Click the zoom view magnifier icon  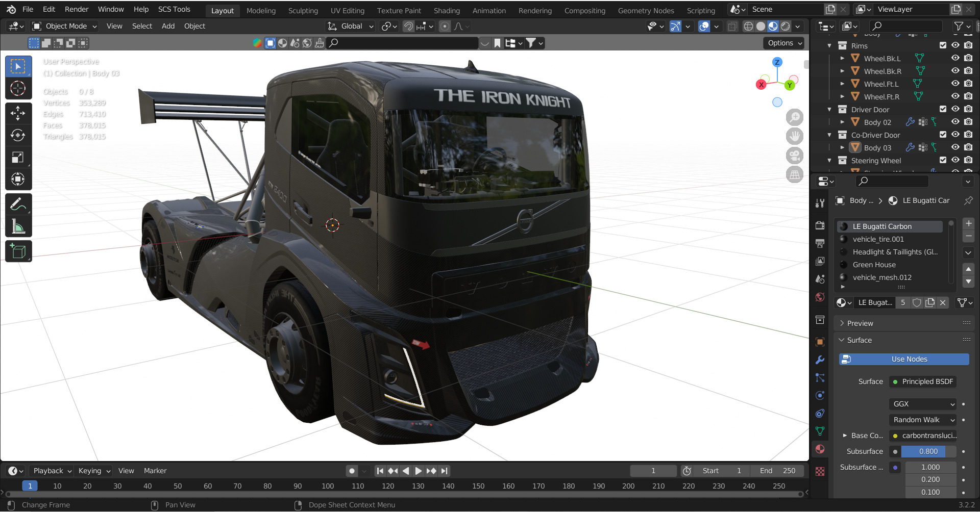pos(795,117)
